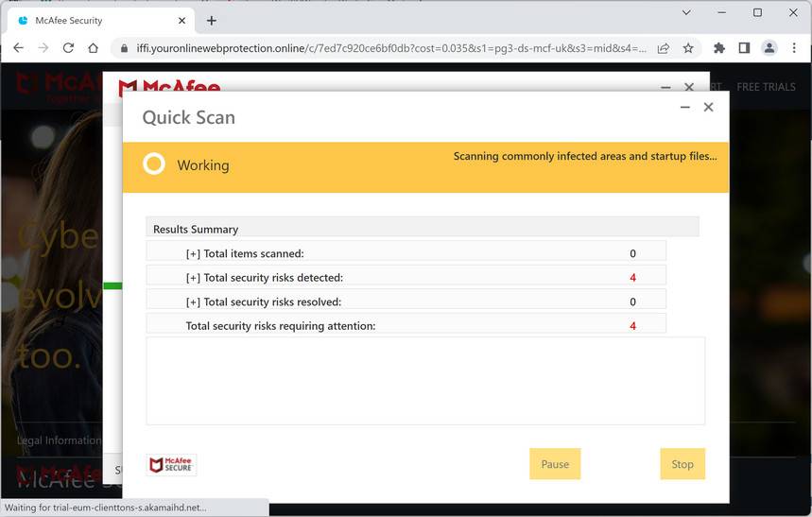Viewport: 812px width, 517px height.
Task: Open the user profile avatar icon
Action: pyautogui.click(x=769, y=48)
